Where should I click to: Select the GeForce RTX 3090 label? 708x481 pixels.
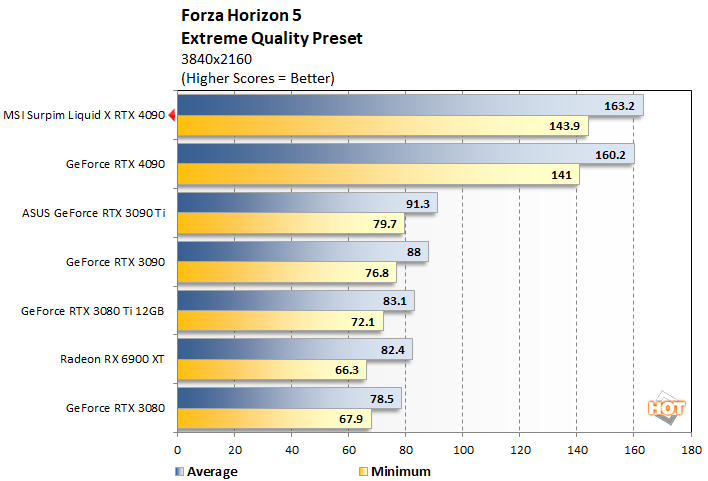(x=115, y=262)
